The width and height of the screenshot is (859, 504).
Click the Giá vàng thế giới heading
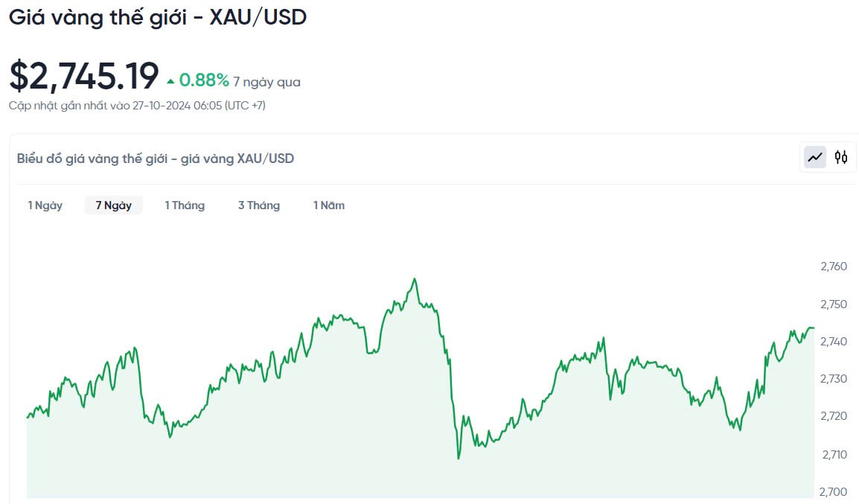point(158,17)
